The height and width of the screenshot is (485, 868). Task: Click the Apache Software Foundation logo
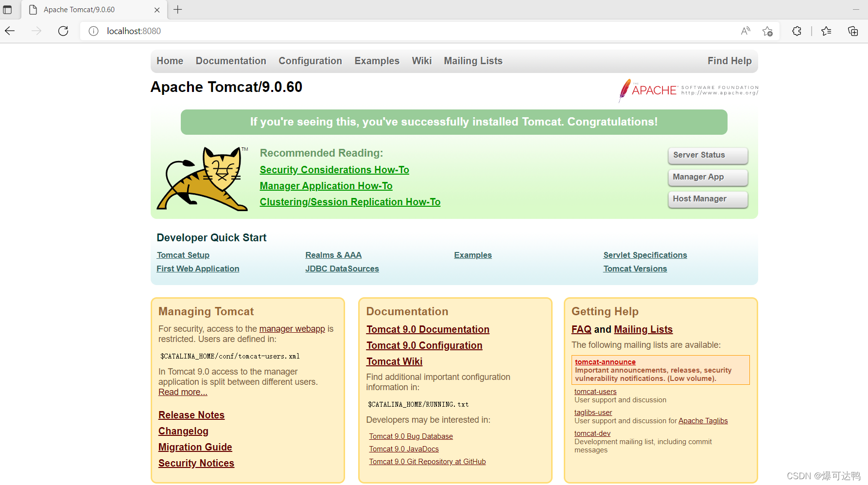click(688, 90)
